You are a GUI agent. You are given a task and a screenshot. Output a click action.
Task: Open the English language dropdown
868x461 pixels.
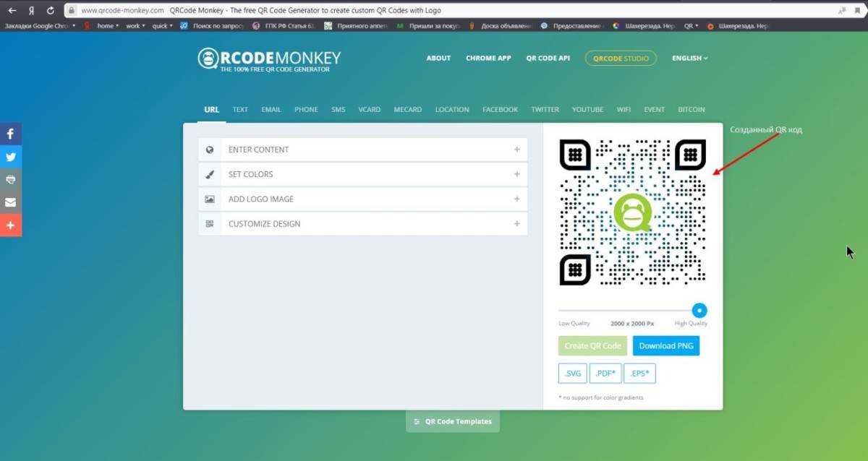click(x=689, y=59)
